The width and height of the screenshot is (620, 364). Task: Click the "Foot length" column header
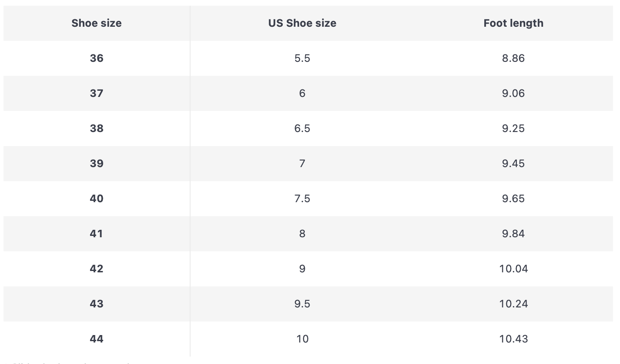click(x=513, y=23)
